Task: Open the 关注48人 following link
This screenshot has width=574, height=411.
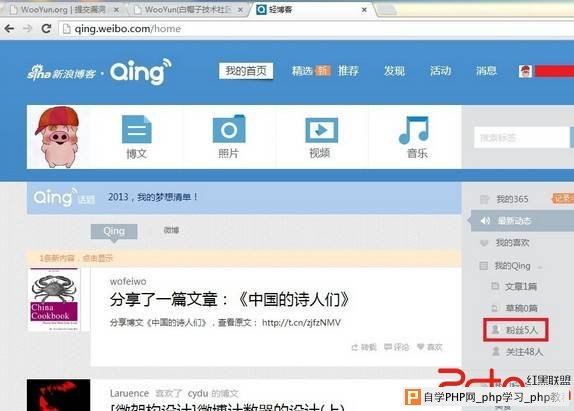Action: coord(517,352)
